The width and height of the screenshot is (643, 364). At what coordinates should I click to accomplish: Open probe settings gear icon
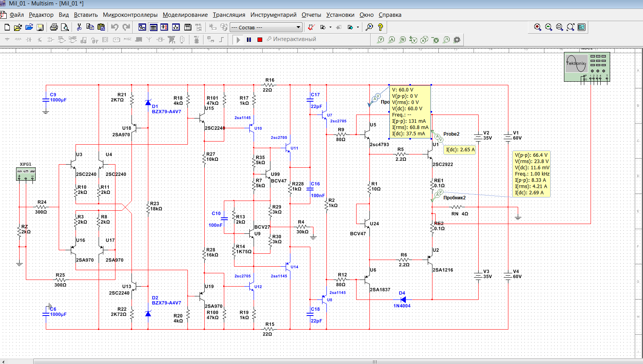point(457,39)
